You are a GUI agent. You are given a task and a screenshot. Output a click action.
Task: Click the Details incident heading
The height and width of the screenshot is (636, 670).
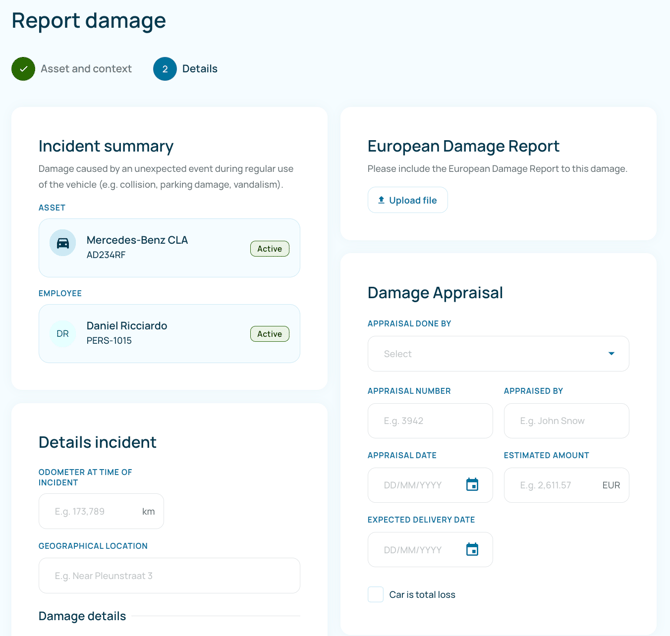[97, 442]
